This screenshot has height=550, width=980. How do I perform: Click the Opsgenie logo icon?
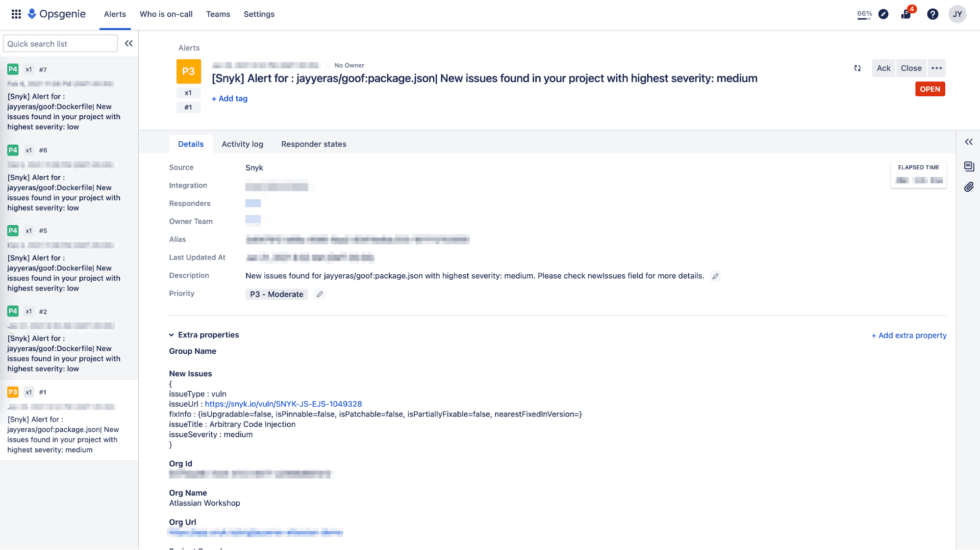pos(33,13)
